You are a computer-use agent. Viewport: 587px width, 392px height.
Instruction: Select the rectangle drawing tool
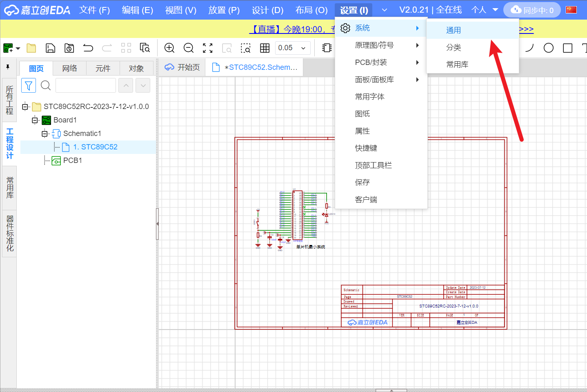[568, 48]
